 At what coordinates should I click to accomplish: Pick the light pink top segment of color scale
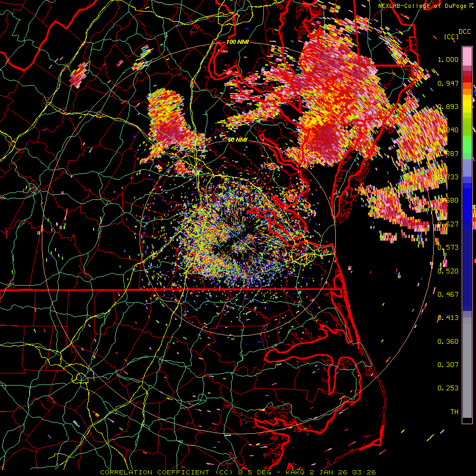467,56
